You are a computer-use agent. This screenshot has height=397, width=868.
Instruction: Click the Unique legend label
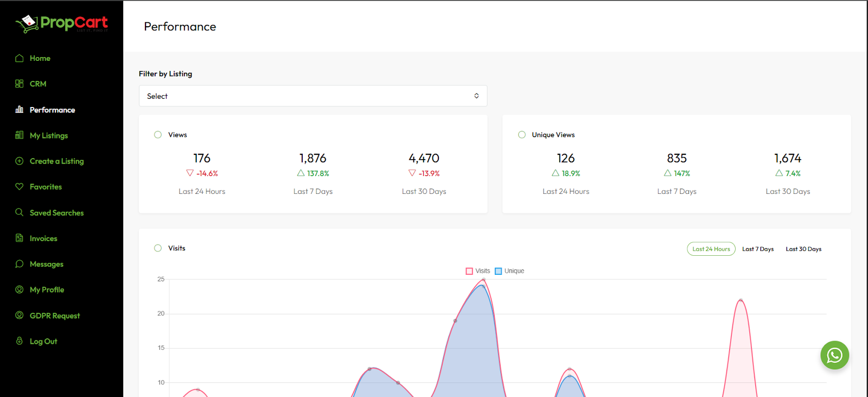pos(514,271)
